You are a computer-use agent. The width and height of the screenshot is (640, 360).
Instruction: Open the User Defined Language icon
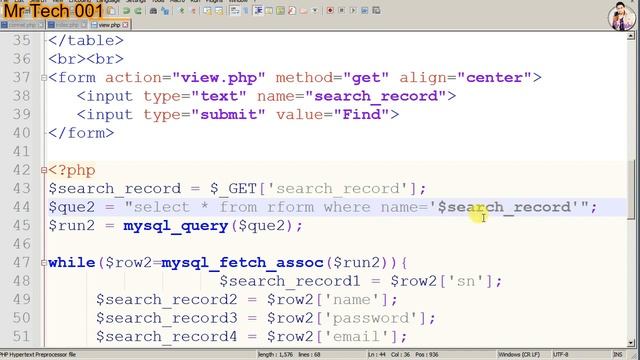(x=269, y=11)
